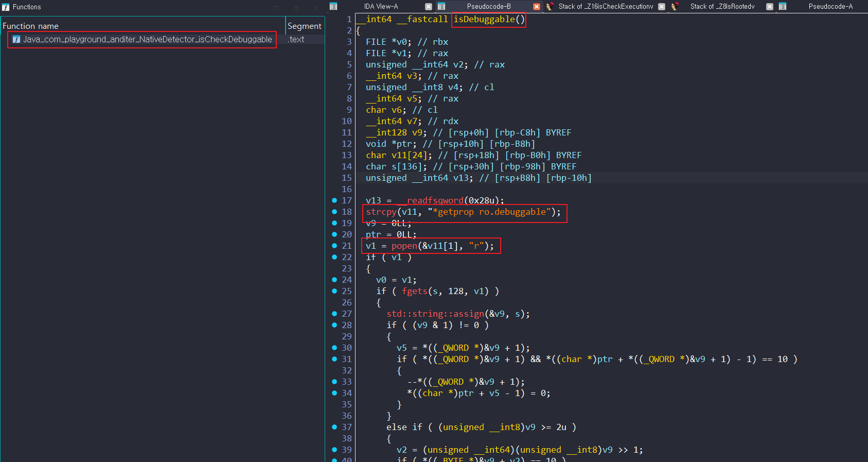Switch to the Pseudocode-B tab
This screenshot has height=462, width=868.
click(x=489, y=7)
